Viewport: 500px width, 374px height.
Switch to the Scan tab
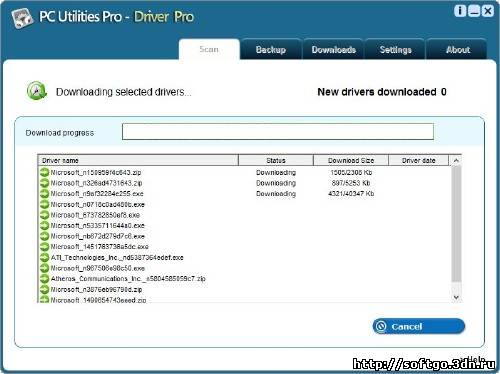(x=209, y=49)
